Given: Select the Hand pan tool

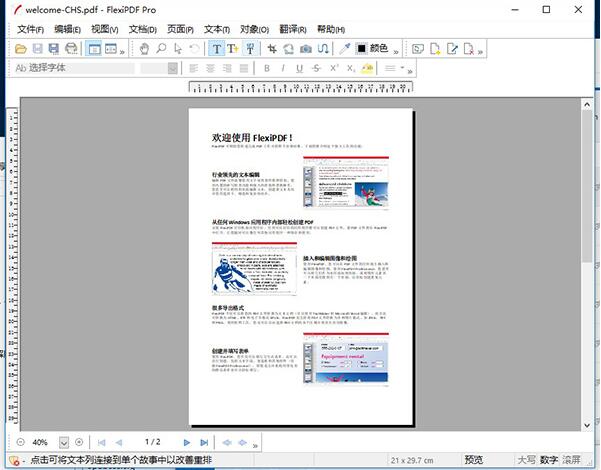Looking at the screenshot, I should click(144, 49).
